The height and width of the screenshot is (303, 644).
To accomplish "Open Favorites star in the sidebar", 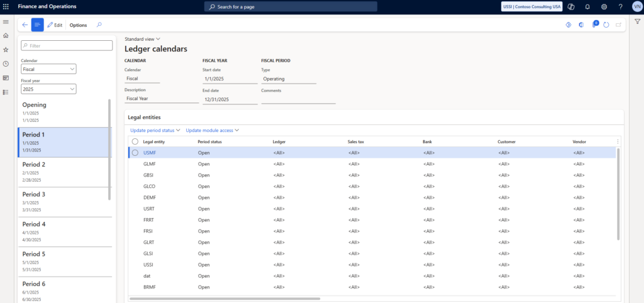I will click(6, 50).
